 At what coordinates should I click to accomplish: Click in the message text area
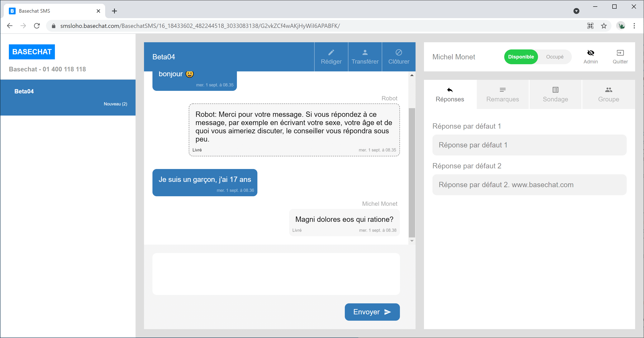276,274
